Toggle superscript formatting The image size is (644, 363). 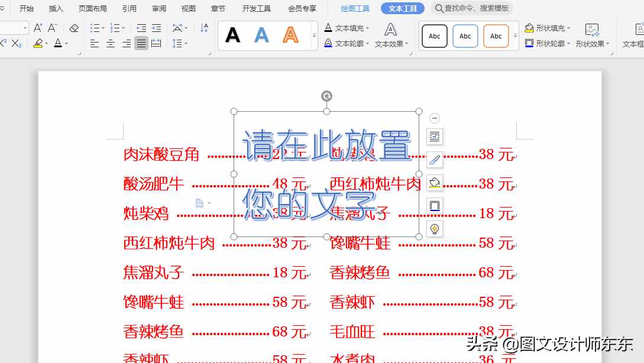click(x=2, y=43)
